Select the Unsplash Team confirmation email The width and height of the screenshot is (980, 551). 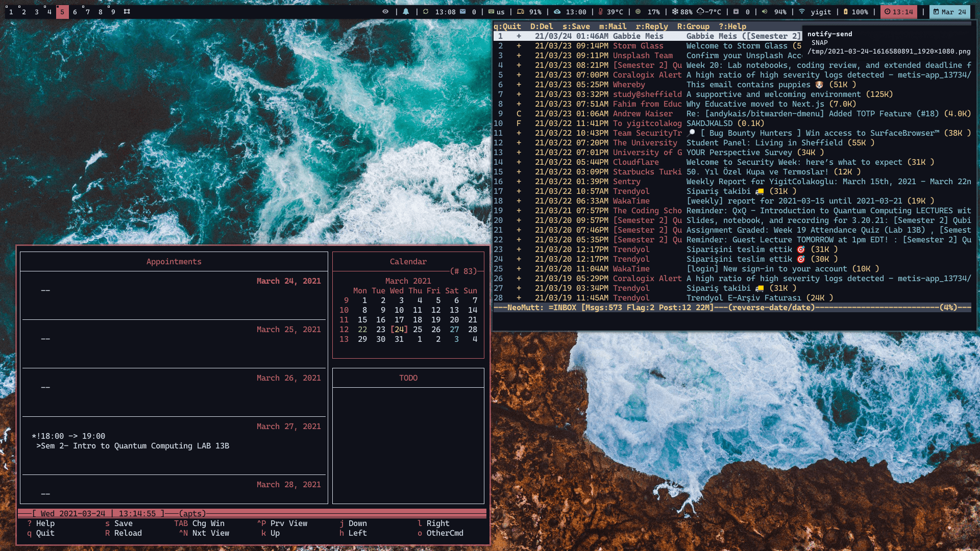click(x=648, y=56)
